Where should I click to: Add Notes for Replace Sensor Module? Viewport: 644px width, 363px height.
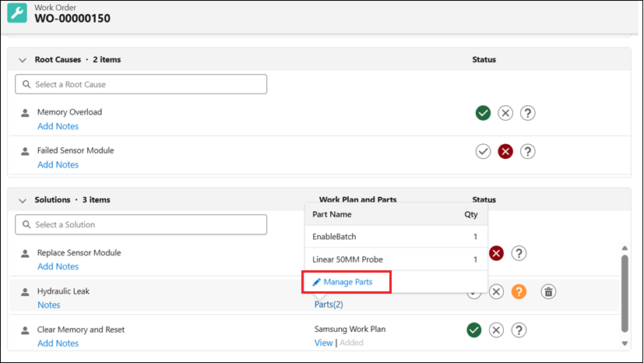click(x=58, y=266)
